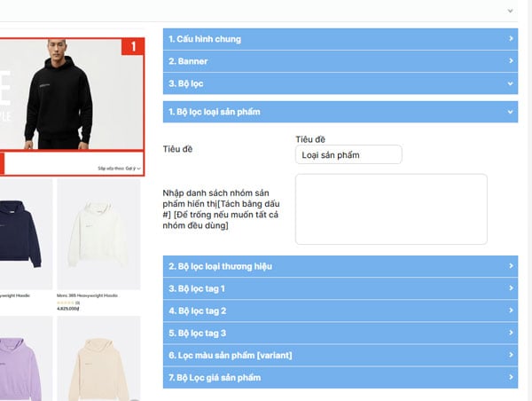Click chevron on '3. Bộ lọc tag 1'
The width and height of the screenshot is (532, 401).
511,288
